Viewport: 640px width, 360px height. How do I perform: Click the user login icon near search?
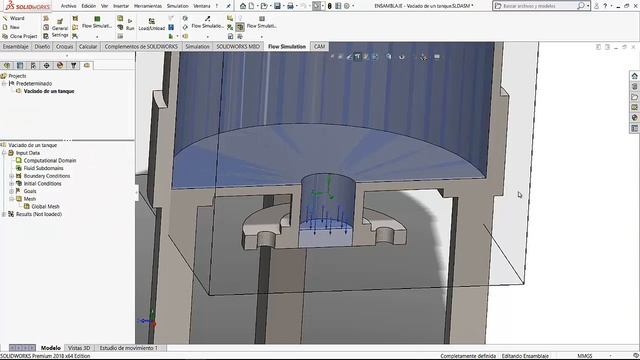(x=597, y=6)
